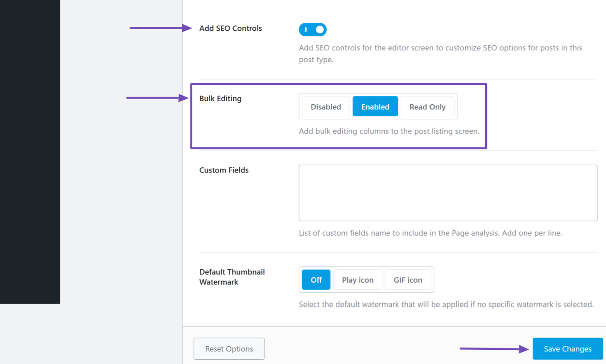The width and height of the screenshot is (606, 364).
Task: Set Default Thumbnail Watermark to Off
Action: (316, 279)
